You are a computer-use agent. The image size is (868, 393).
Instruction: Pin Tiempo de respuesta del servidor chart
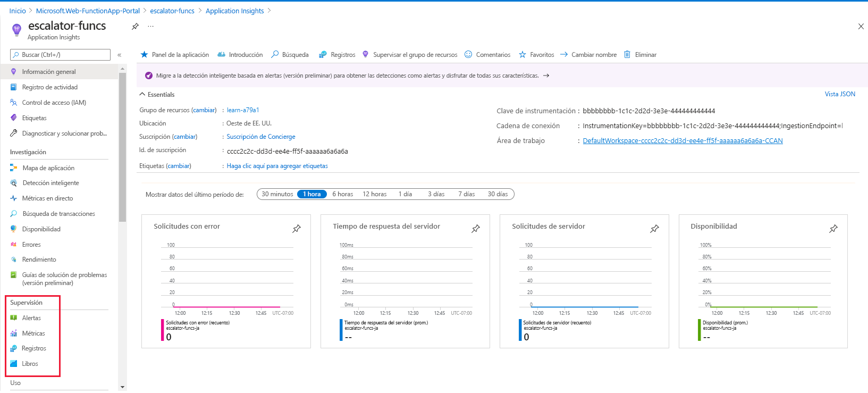coord(476,229)
